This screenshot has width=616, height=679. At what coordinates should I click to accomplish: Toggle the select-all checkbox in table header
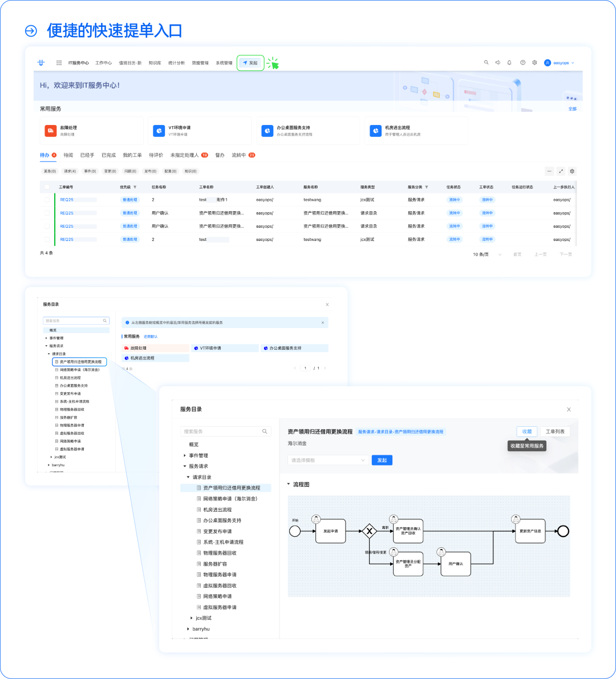[47, 187]
